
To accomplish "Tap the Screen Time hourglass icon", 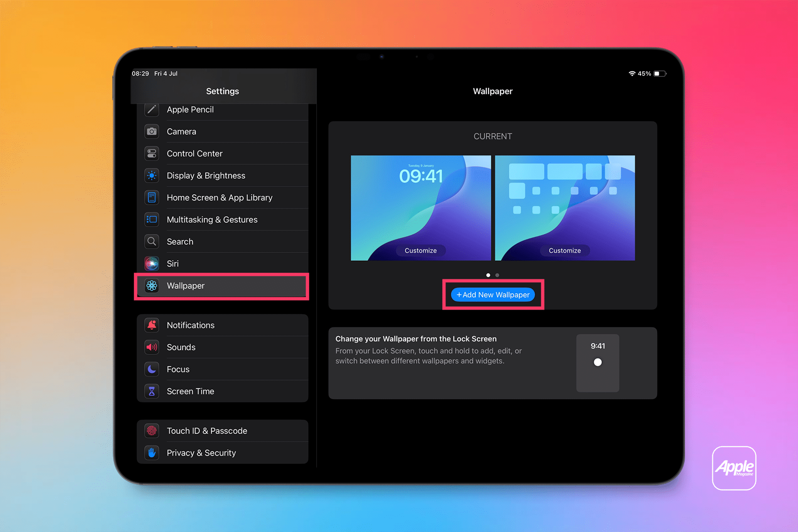I will pos(152,391).
